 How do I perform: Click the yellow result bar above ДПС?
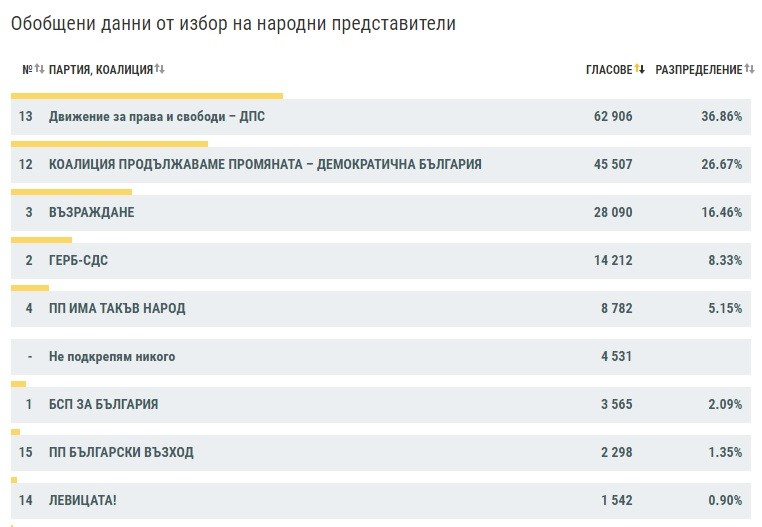click(147, 96)
